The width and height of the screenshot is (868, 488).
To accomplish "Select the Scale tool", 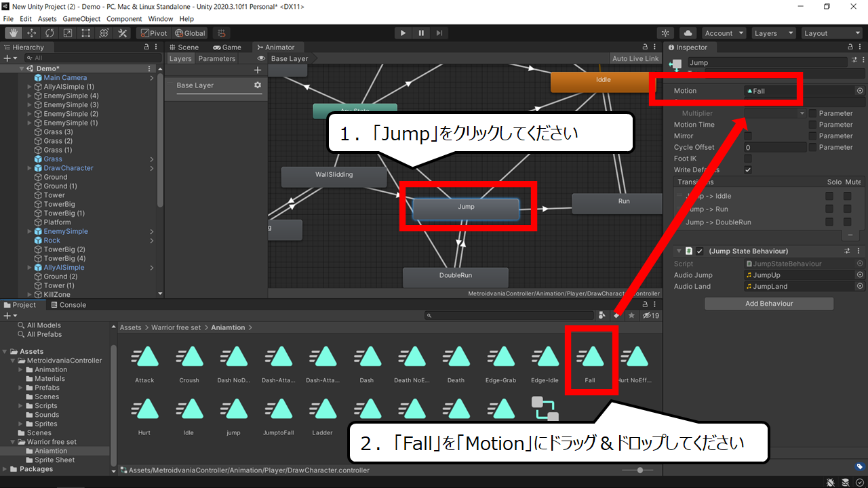I will point(68,33).
